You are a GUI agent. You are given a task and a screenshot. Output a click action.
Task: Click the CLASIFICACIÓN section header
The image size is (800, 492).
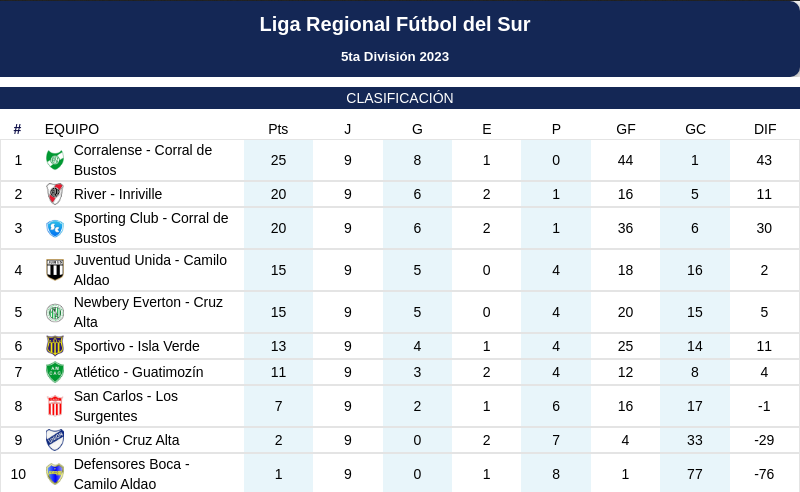(x=400, y=98)
